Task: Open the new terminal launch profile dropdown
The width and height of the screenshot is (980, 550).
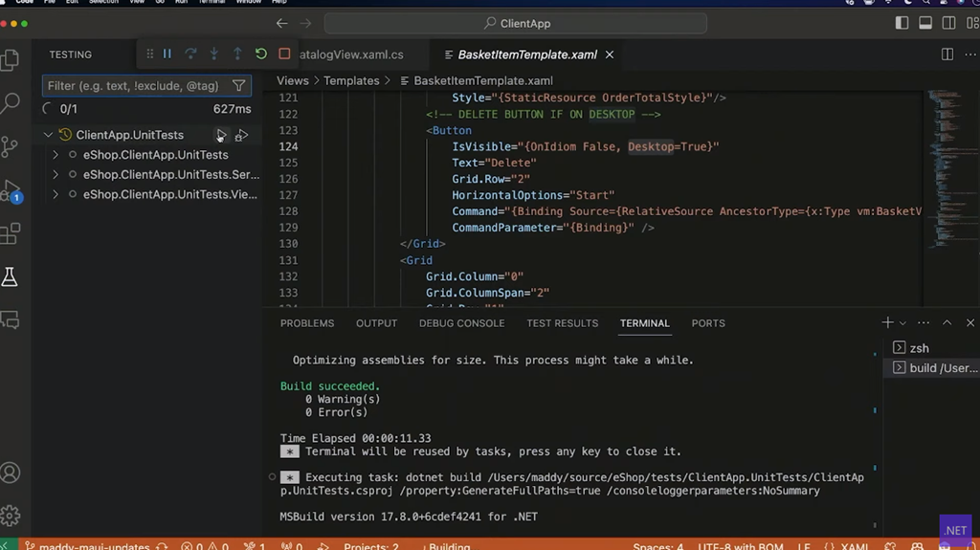Action: pyautogui.click(x=902, y=323)
